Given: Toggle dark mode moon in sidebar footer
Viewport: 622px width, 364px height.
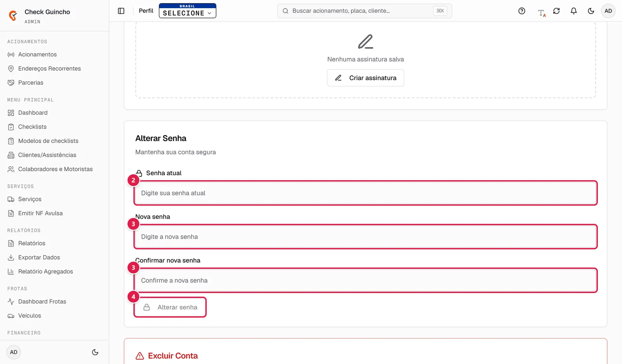Looking at the screenshot, I should click(95, 352).
